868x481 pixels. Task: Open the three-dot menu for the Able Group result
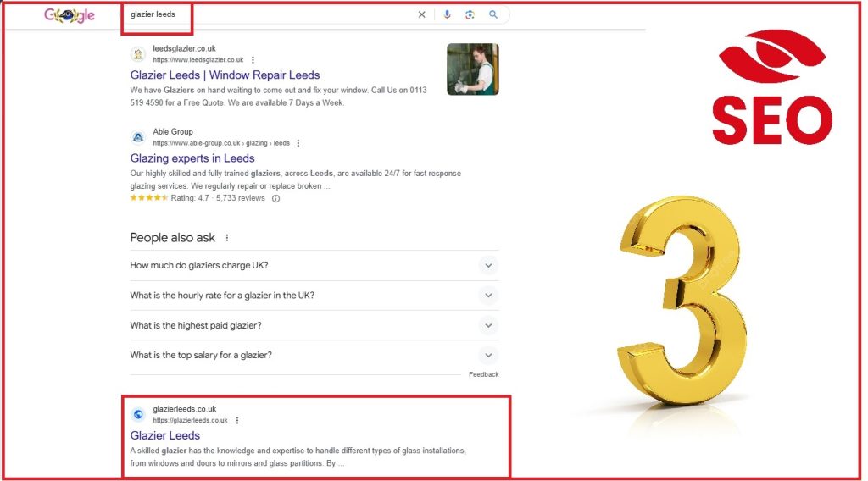coord(298,143)
